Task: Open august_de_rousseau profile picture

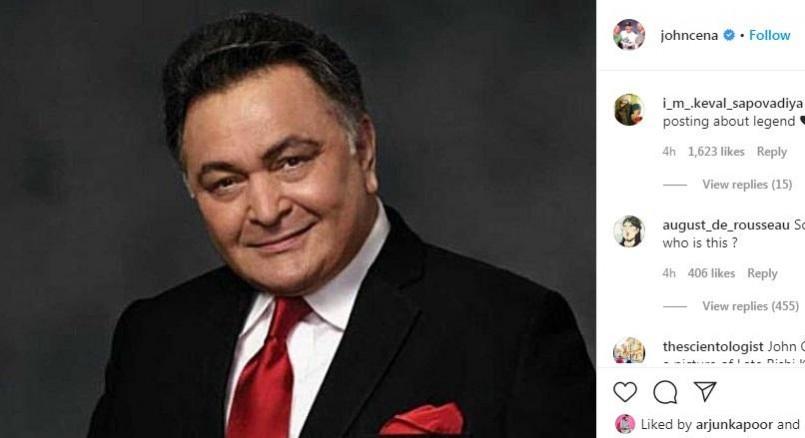Action: click(x=629, y=231)
